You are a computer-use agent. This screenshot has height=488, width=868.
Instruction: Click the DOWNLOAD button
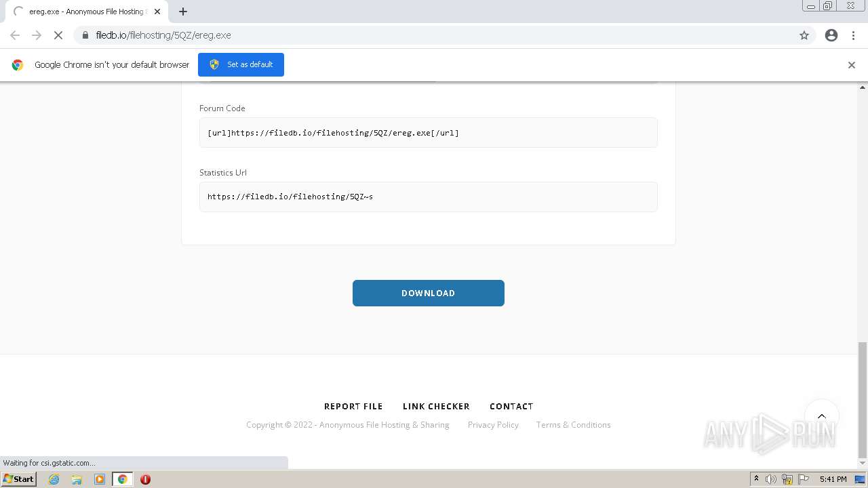(x=429, y=293)
